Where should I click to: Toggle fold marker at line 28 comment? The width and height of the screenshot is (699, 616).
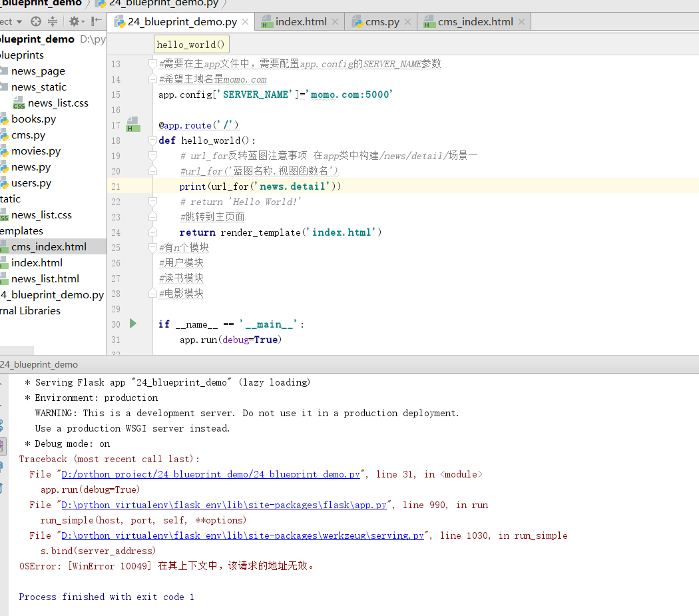152,294
